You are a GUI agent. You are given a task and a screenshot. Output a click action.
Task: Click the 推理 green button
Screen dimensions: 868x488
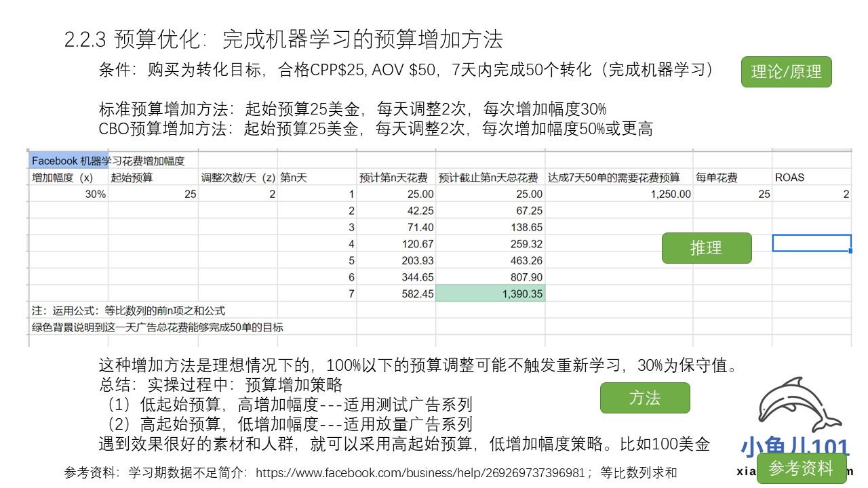pos(706,248)
